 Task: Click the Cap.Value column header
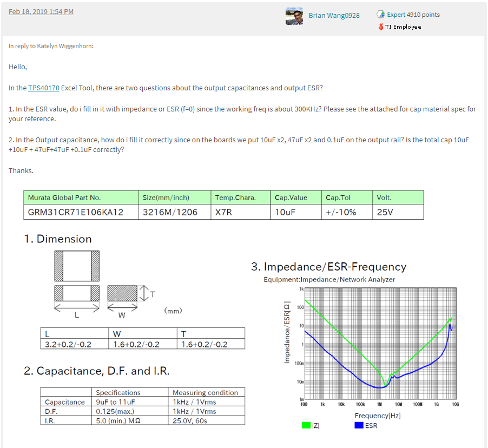pyautogui.click(x=295, y=197)
